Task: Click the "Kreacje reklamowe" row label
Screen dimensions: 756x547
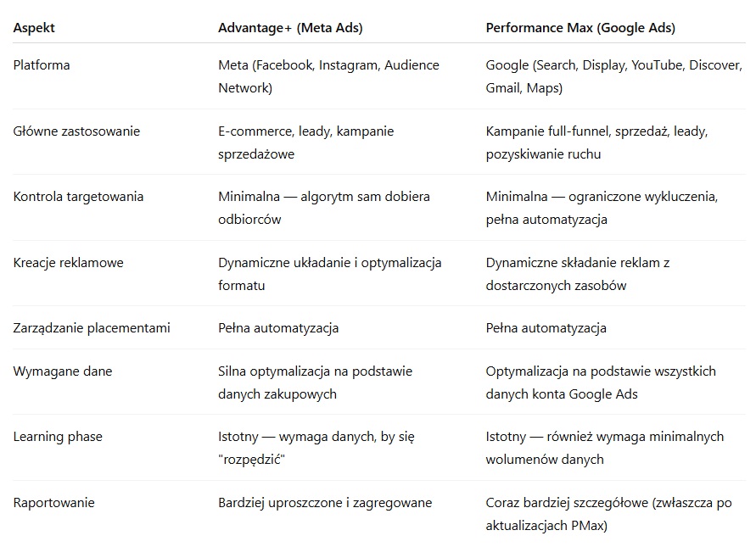Action: point(68,263)
